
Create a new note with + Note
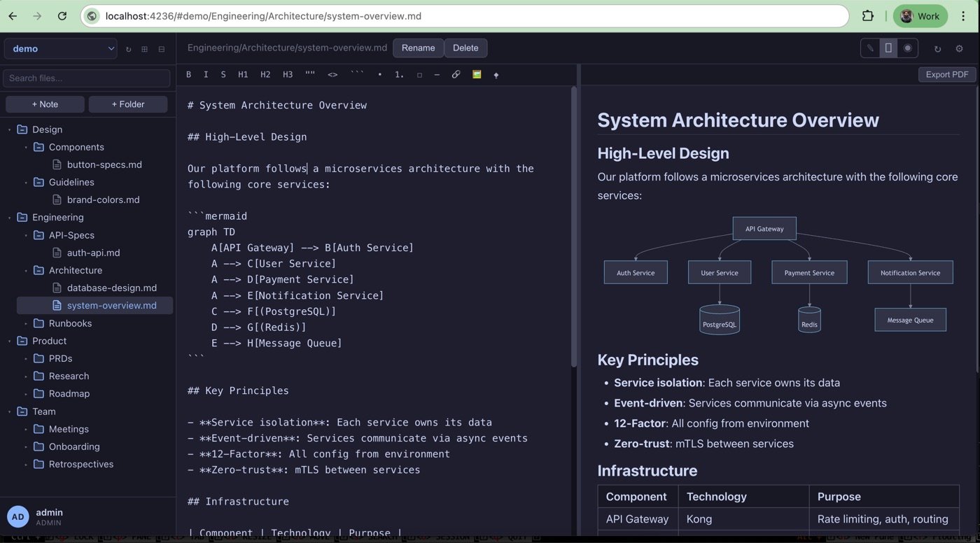45,104
